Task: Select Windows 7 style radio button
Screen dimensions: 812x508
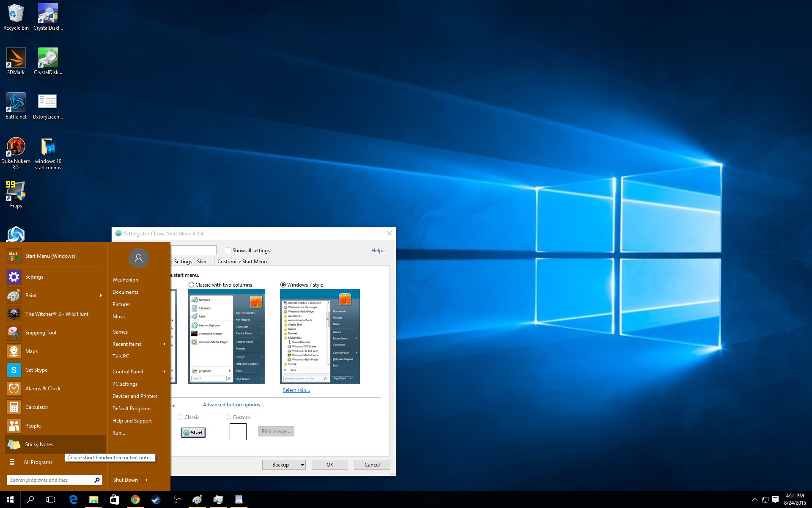Action: (283, 284)
